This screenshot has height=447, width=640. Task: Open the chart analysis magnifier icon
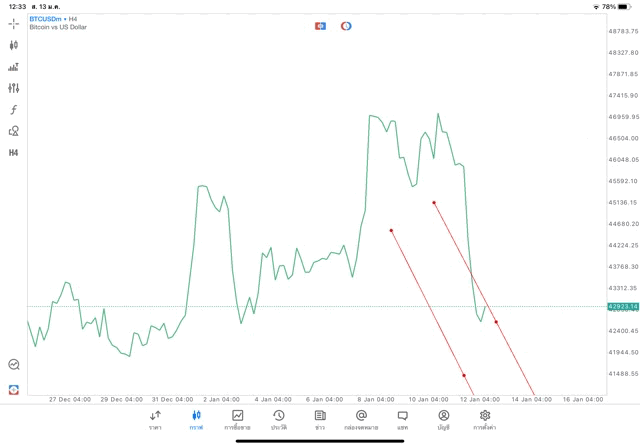(x=14, y=365)
